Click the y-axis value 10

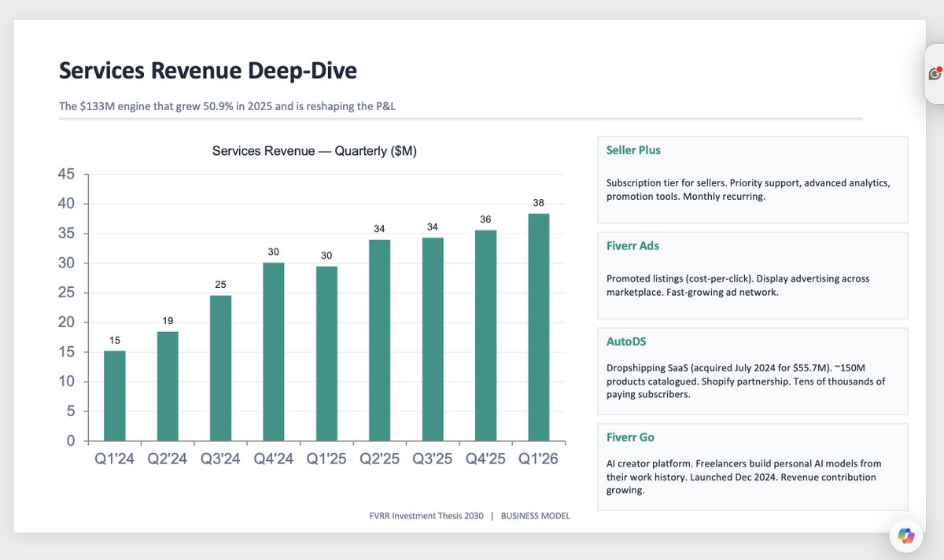point(67,381)
